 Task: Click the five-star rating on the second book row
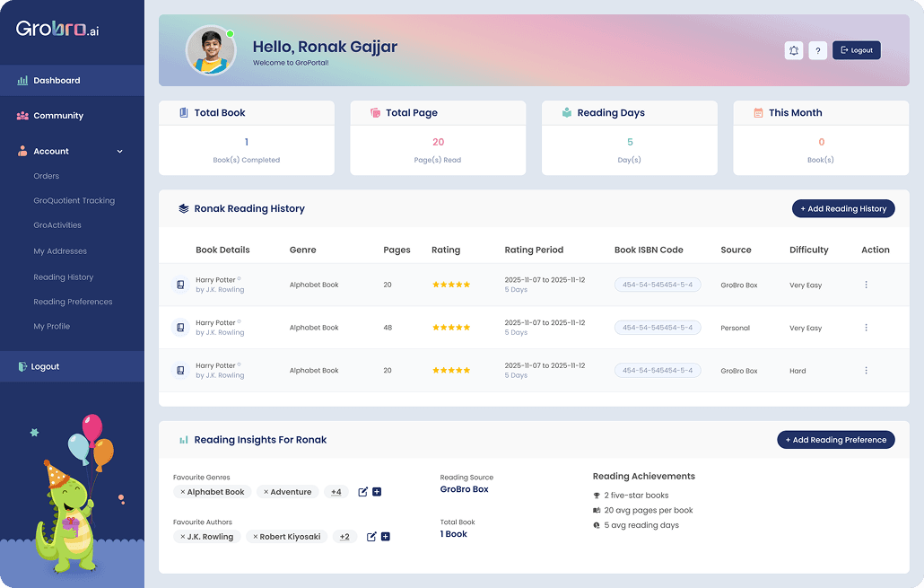click(x=450, y=327)
